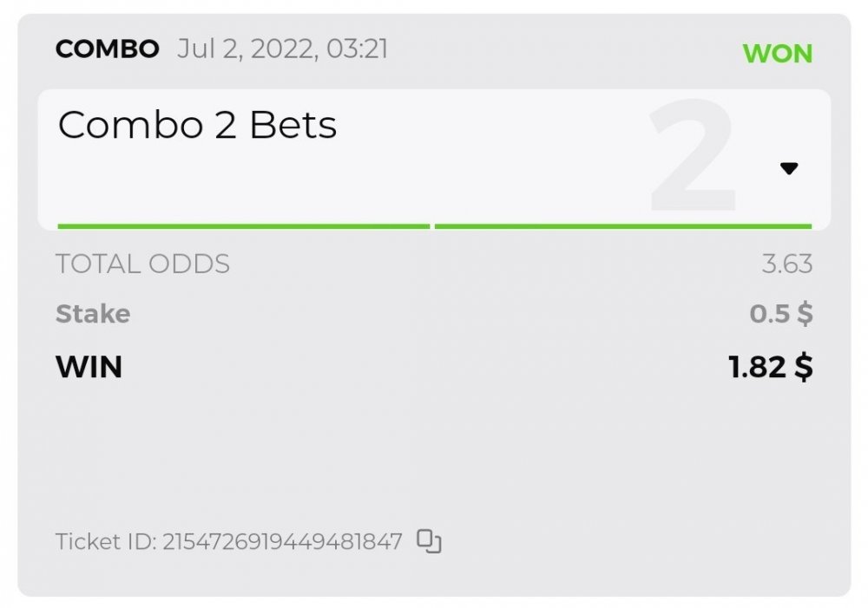
Task: Select the ticket number 2154726919449481847
Action: click(282, 543)
